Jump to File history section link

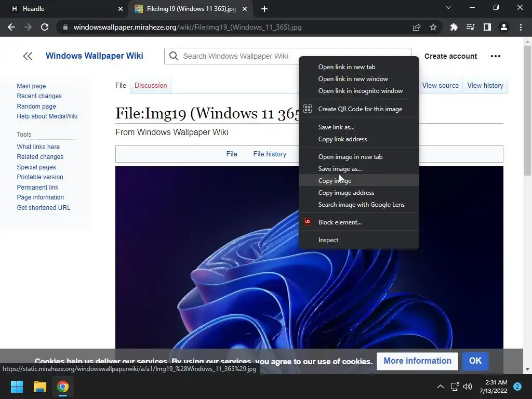(x=270, y=154)
